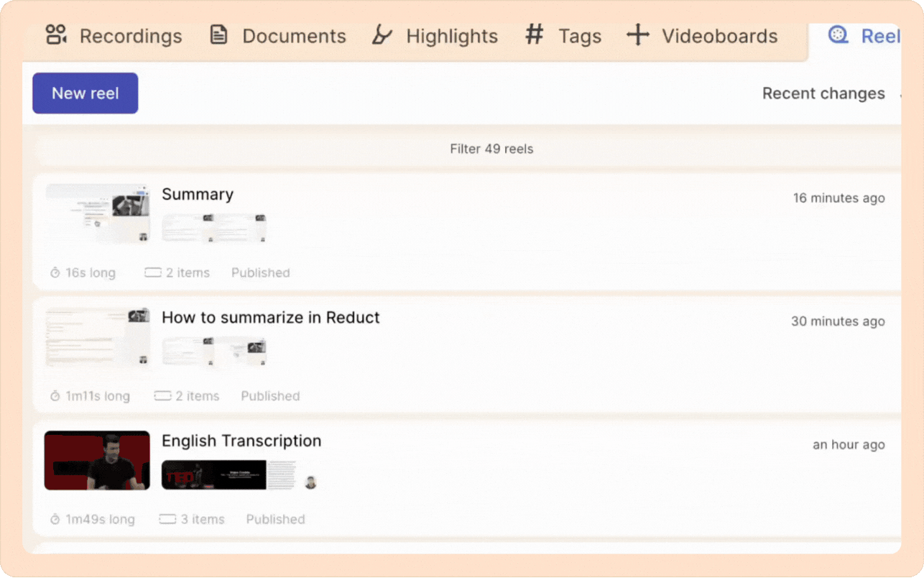Open the Videoboards tab

[x=702, y=35]
